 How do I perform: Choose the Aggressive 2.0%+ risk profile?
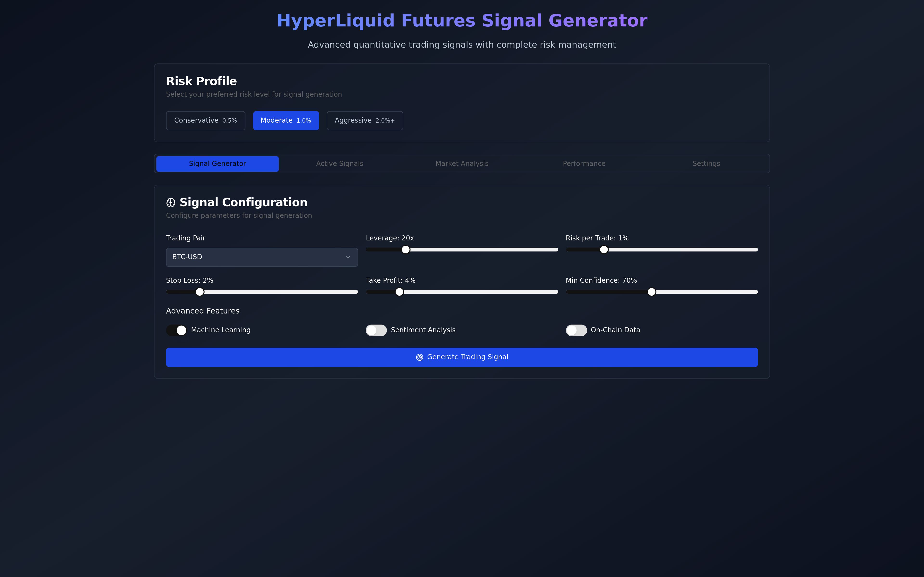coord(365,120)
